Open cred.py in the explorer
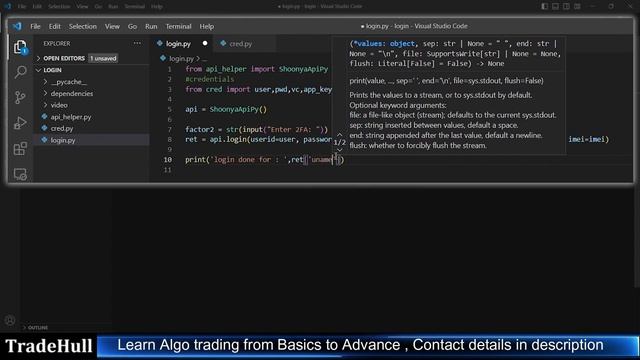The height and width of the screenshot is (360, 640). coord(62,128)
